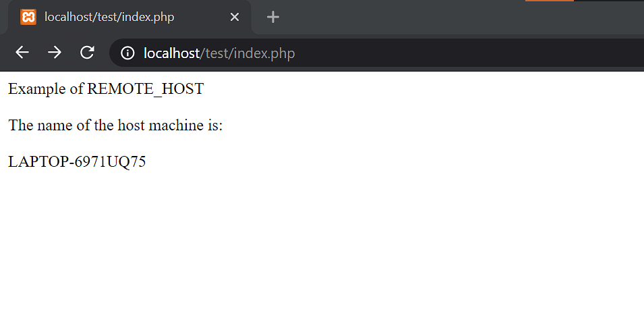Close the localhost/test/index.php tab

click(x=234, y=17)
